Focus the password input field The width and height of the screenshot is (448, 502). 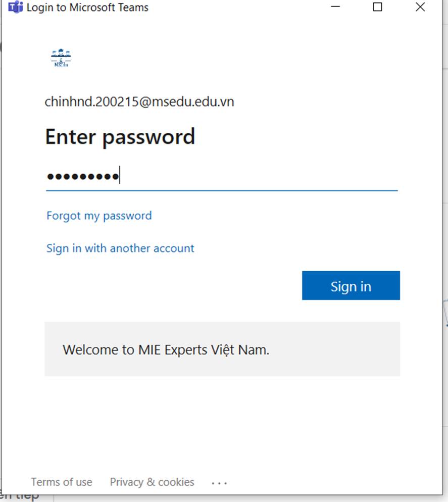pos(253,176)
